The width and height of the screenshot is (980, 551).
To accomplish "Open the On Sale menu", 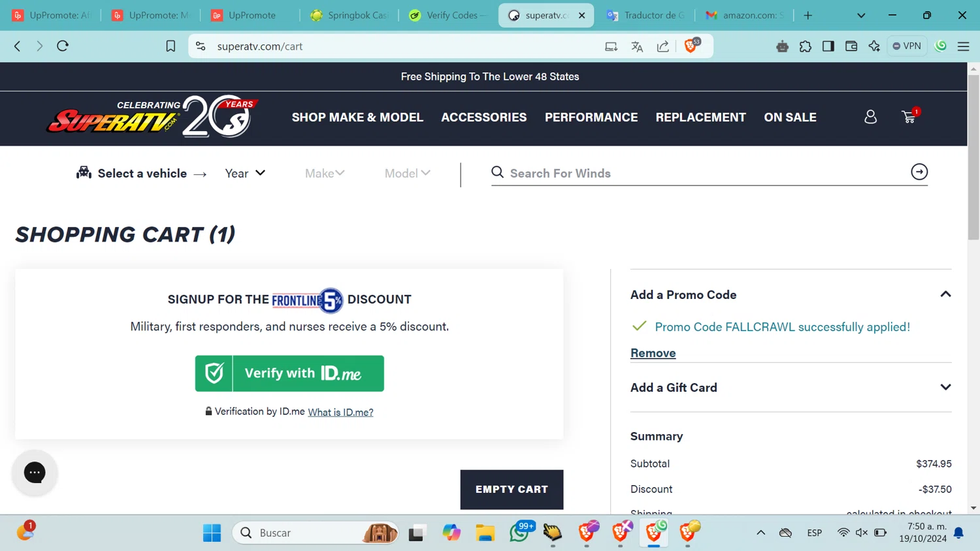I will tap(790, 118).
